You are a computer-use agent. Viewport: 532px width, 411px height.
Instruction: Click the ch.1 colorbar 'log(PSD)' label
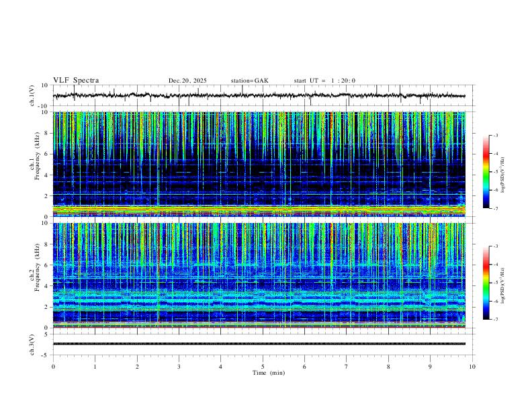click(x=502, y=175)
